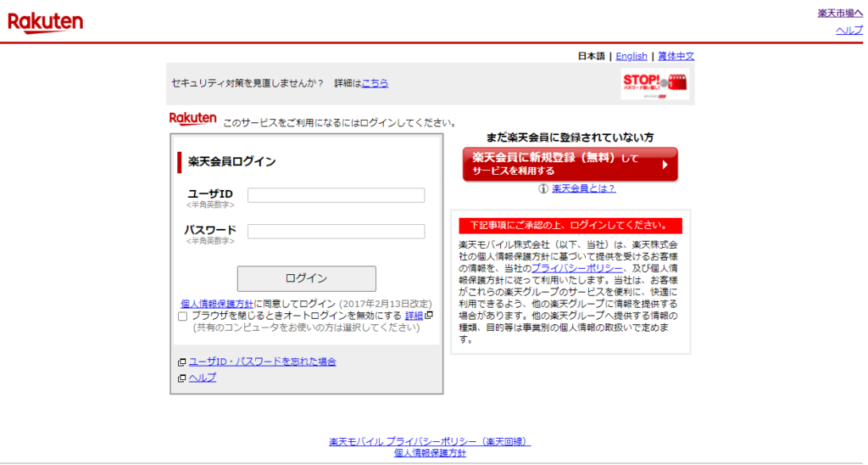This screenshot has width=868, height=465.
Task: Click the info icon beside 楽天会員とは？
Action: [543, 188]
